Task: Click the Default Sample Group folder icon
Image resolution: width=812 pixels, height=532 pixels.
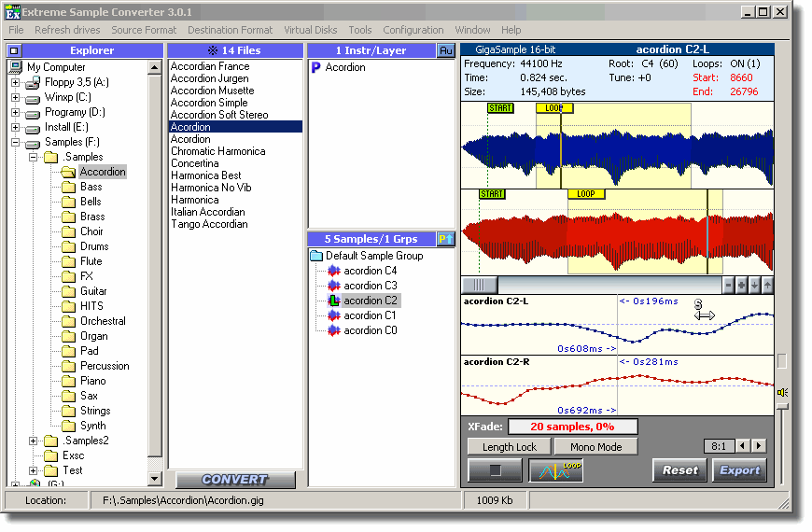Action: (x=316, y=256)
